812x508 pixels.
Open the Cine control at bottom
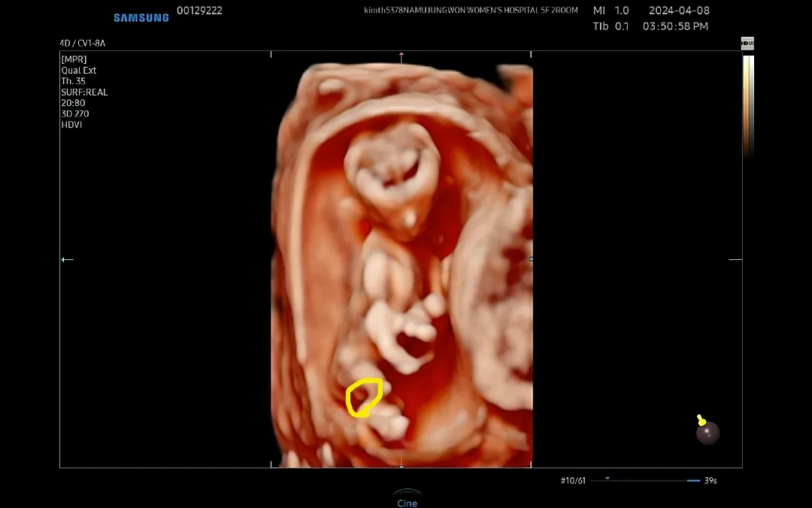(x=407, y=499)
